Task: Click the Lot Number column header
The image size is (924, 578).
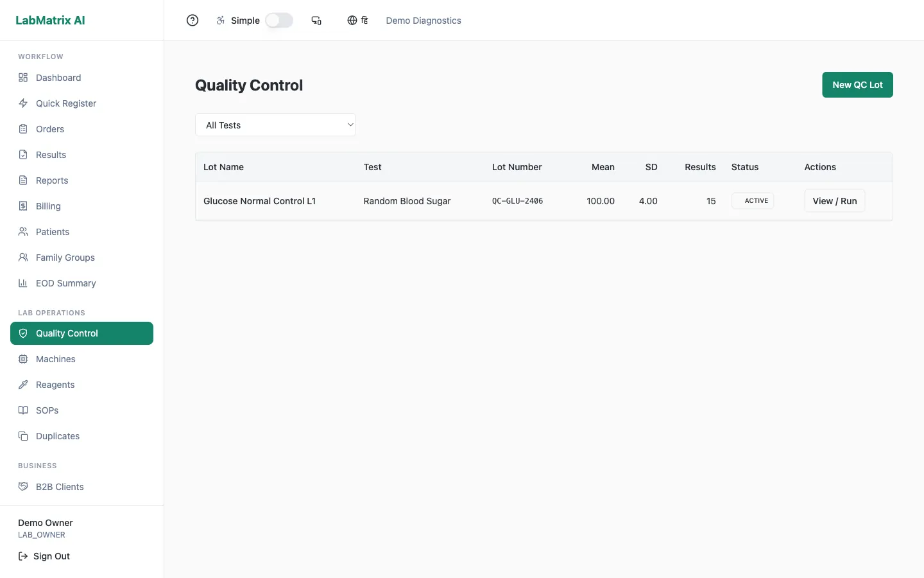Action: pyautogui.click(x=517, y=167)
